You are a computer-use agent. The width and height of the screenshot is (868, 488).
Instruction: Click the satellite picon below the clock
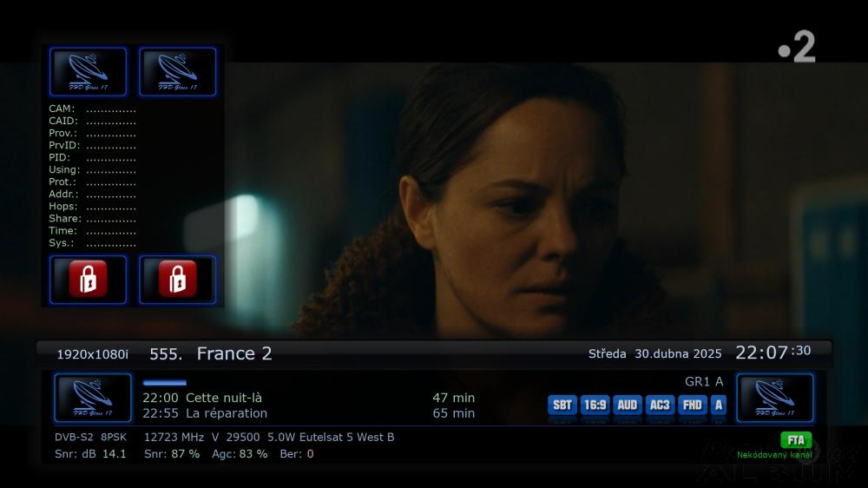tap(774, 398)
